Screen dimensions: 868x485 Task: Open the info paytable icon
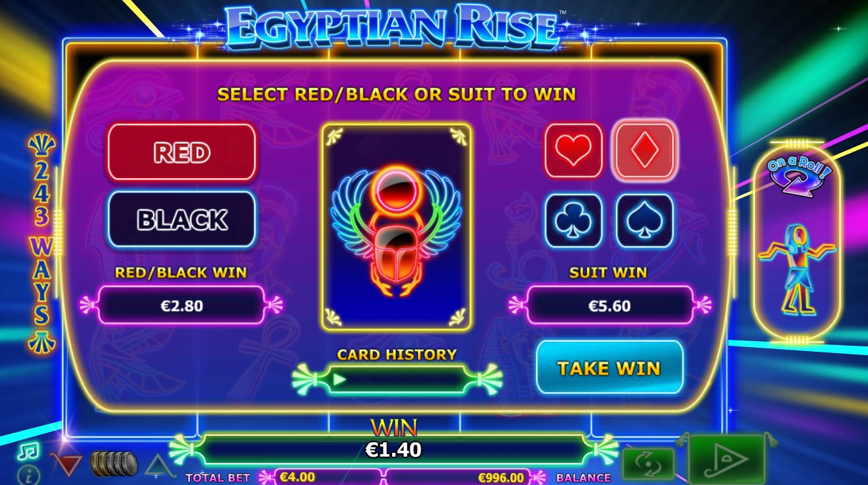coord(28,474)
